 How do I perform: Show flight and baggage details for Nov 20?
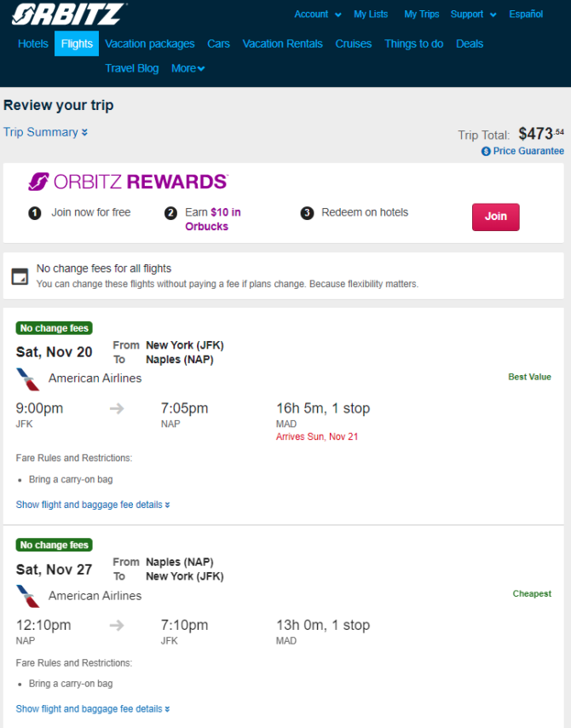(93, 505)
